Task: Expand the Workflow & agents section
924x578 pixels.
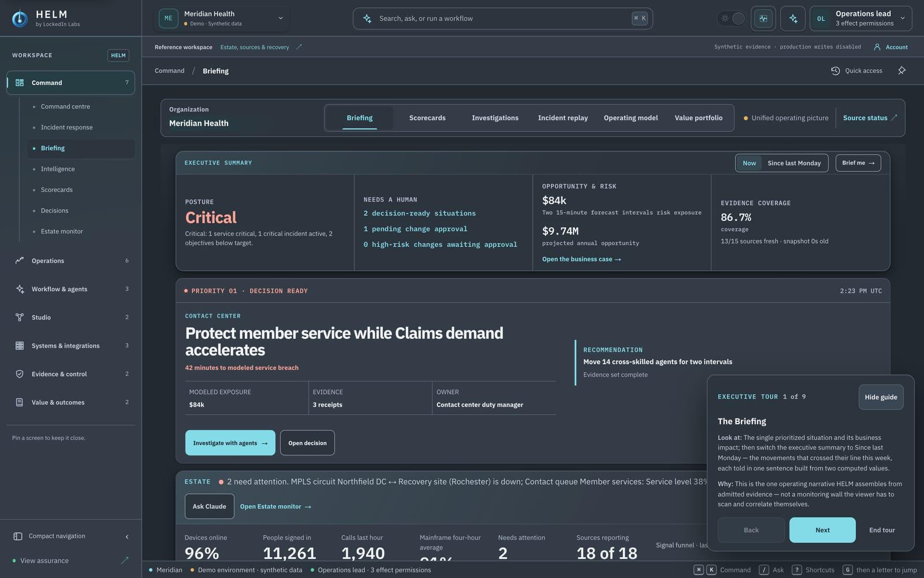Action: pyautogui.click(x=70, y=289)
